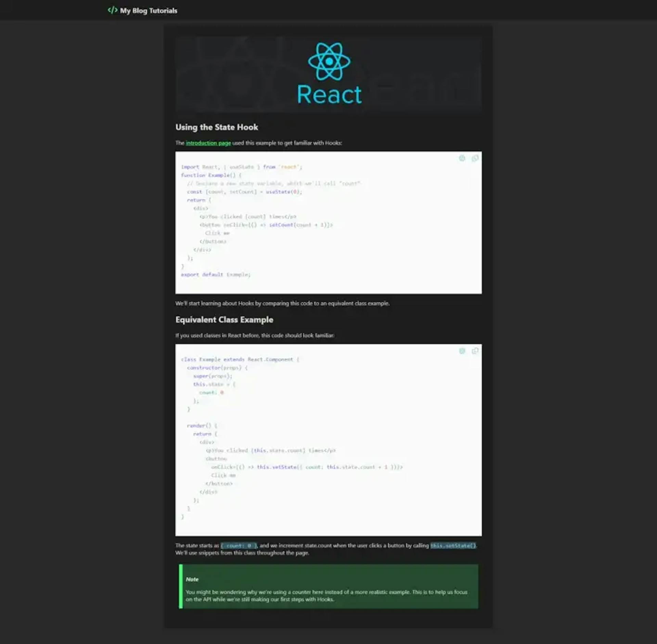This screenshot has width=657, height=644.
Task: Click the function Example() code line
Action: coord(211,175)
